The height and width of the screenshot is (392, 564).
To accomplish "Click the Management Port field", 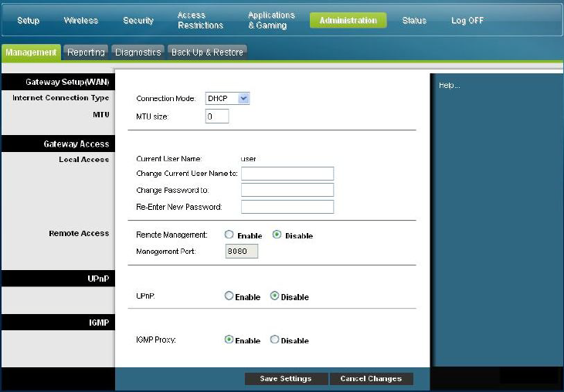I will [242, 251].
